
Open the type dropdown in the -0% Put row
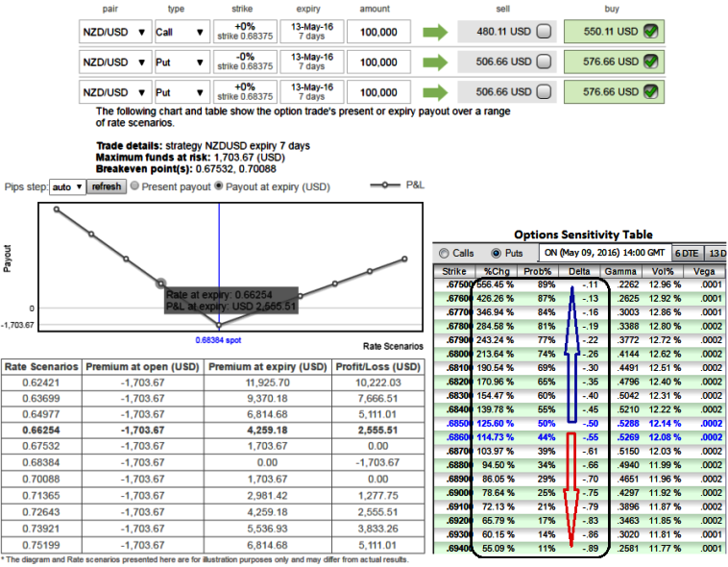(x=182, y=62)
